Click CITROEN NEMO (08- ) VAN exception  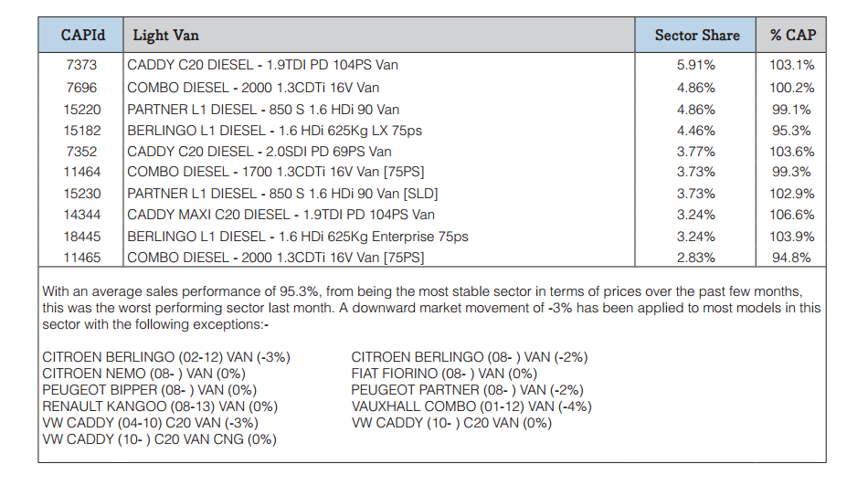click(x=144, y=374)
